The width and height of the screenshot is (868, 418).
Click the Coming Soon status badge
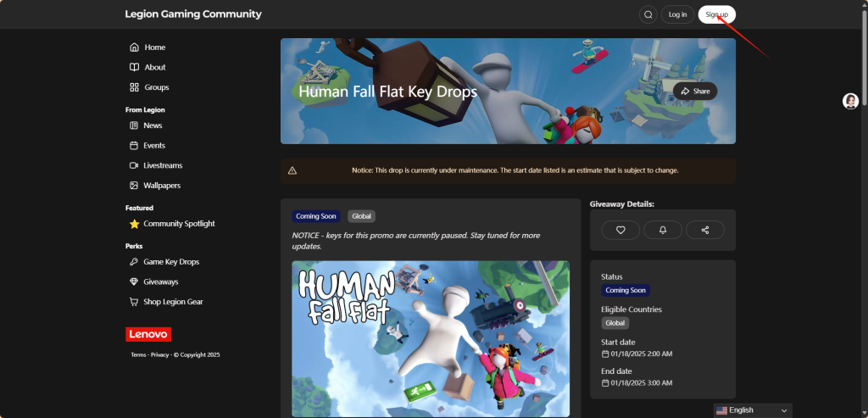point(626,290)
